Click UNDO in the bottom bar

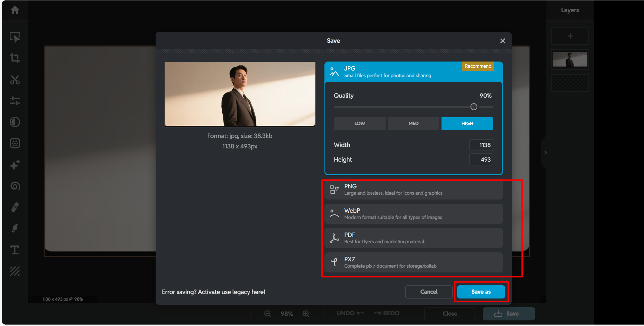tap(350, 313)
